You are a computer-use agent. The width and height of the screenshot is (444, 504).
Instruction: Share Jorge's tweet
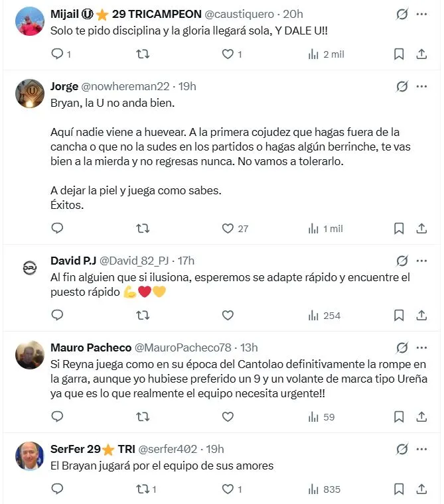[x=421, y=228]
